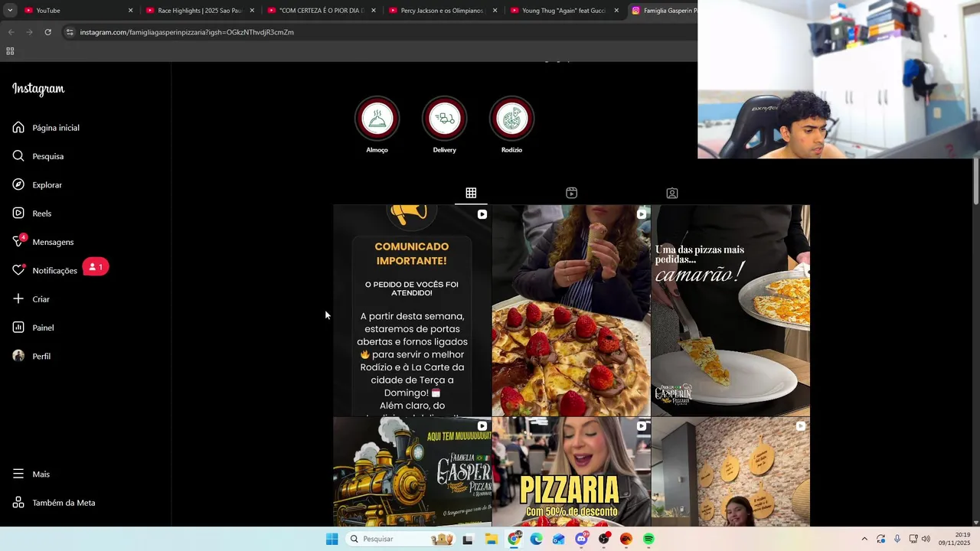Open Painel dashboard in sidebar
980x551 pixels.
coord(34,328)
